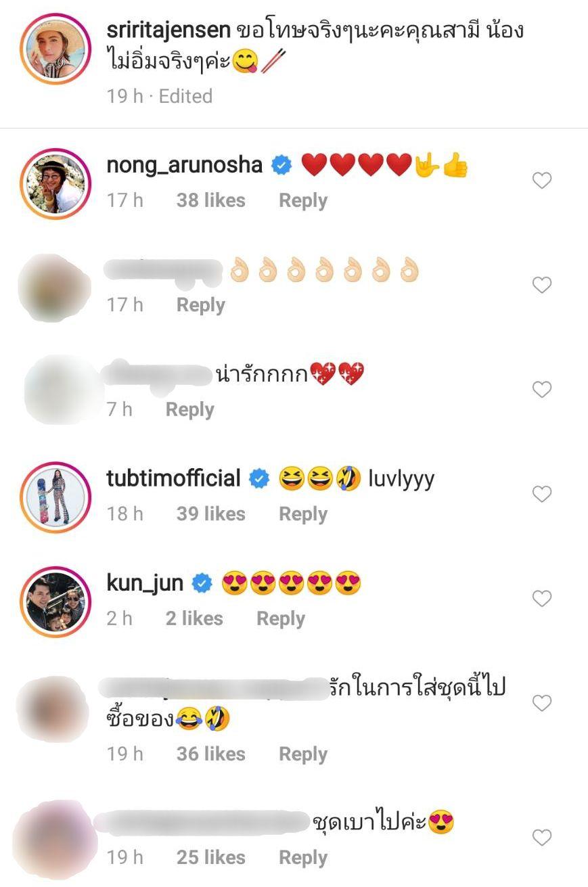Like tubtimofficial's luvlyyy comment
Viewport: 588px width, 887px height.
click(x=542, y=495)
